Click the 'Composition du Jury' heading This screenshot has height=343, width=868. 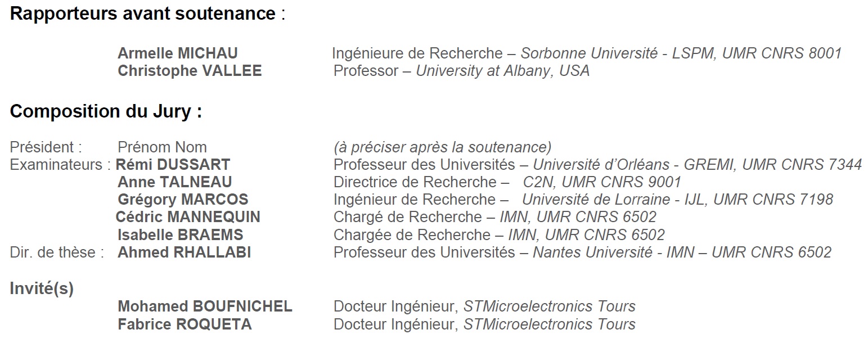pos(106,111)
